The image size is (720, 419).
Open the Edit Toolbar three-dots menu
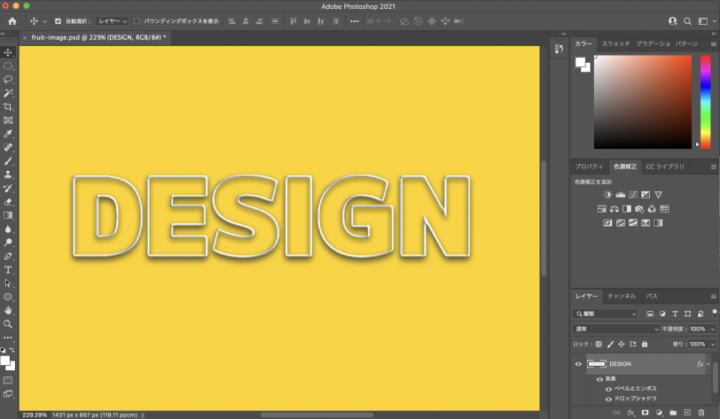pyautogui.click(x=8, y=338)
